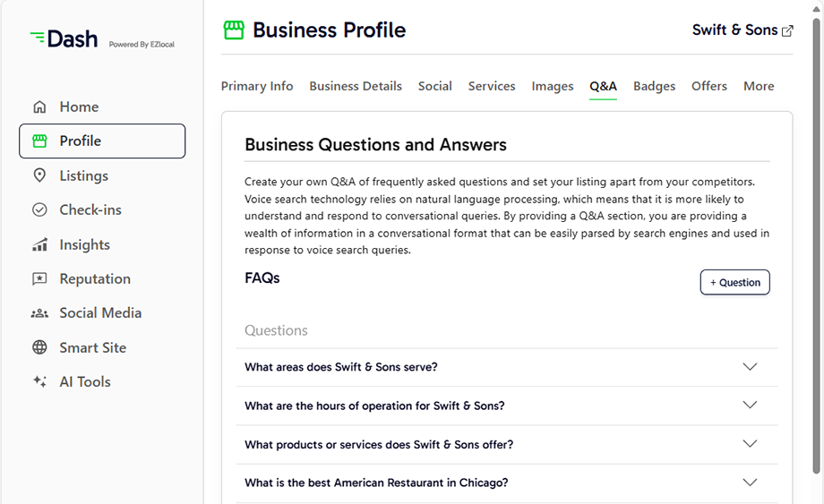824x504 pixels.
Task: Click the vertical page scrollbar
Action: click(x=816, y=247)
